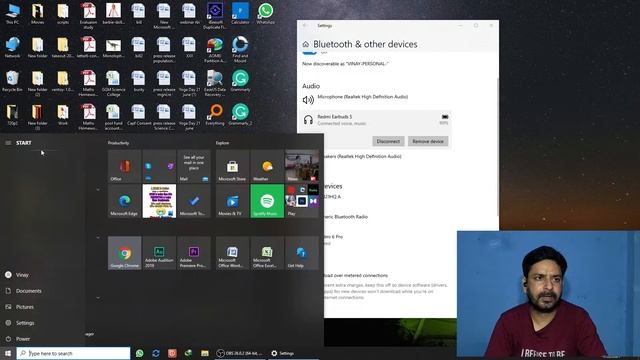Open the Weather tile

[x=267, y=166]
